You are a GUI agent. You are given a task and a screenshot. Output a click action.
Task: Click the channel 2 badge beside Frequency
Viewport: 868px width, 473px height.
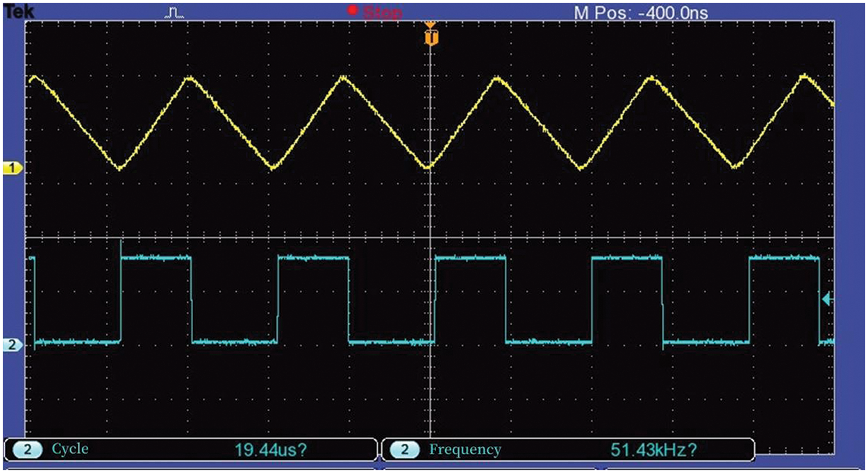405,450
